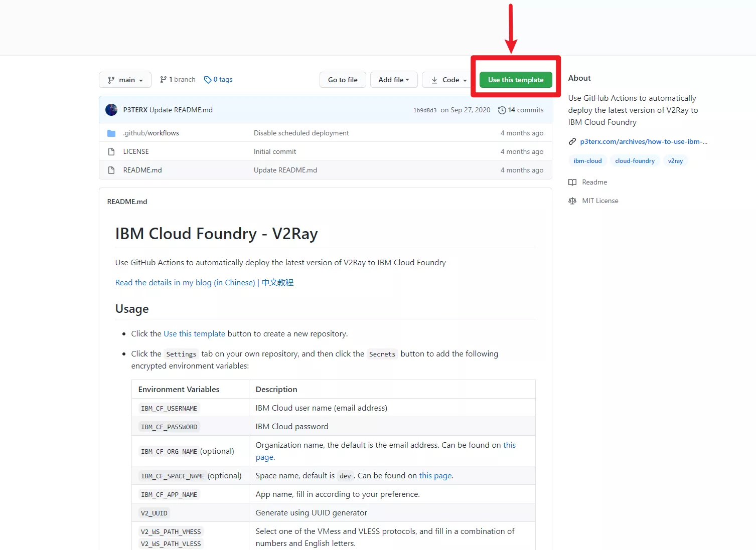
Task: Click commit hash 1b9d8d3
Action: point(425,110)
